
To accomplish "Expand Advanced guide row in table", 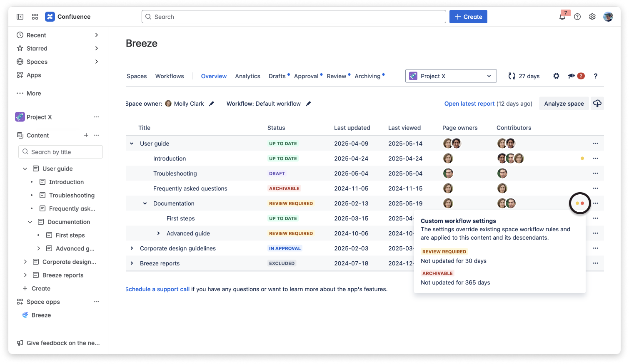I will [158, 233].
